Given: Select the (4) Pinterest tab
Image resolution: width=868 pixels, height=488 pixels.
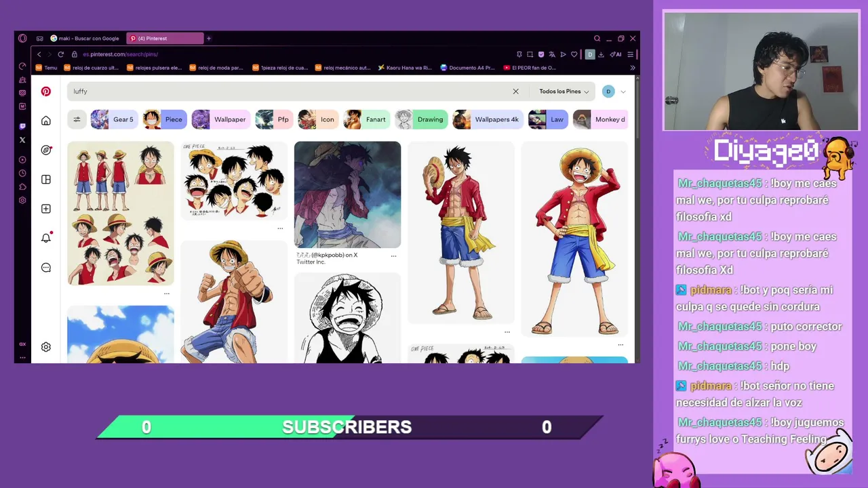Looking at the screenshot, I should tap(165, 39).
